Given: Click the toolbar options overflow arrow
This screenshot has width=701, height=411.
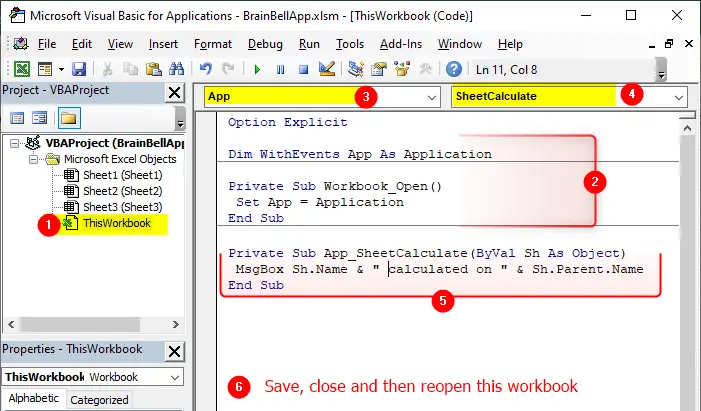Looking at the screenshot, I should pos(661,71).
